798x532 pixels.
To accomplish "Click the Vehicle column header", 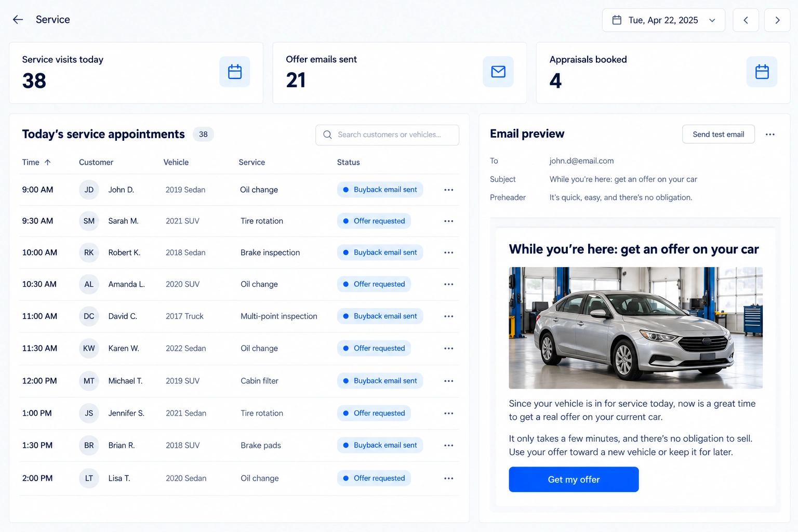I will (x=176, y=162).
